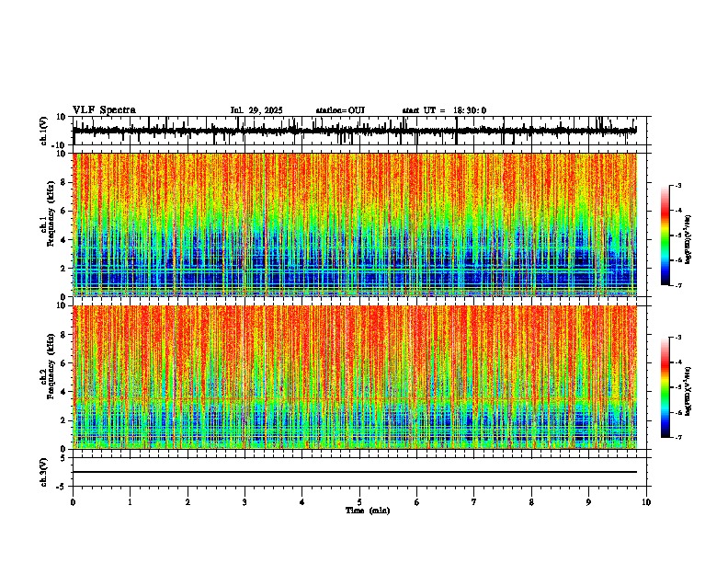Click the ch.1 colorbar "-3" label
This screenshot has height=563, width=728.
[x=678, y=185]
